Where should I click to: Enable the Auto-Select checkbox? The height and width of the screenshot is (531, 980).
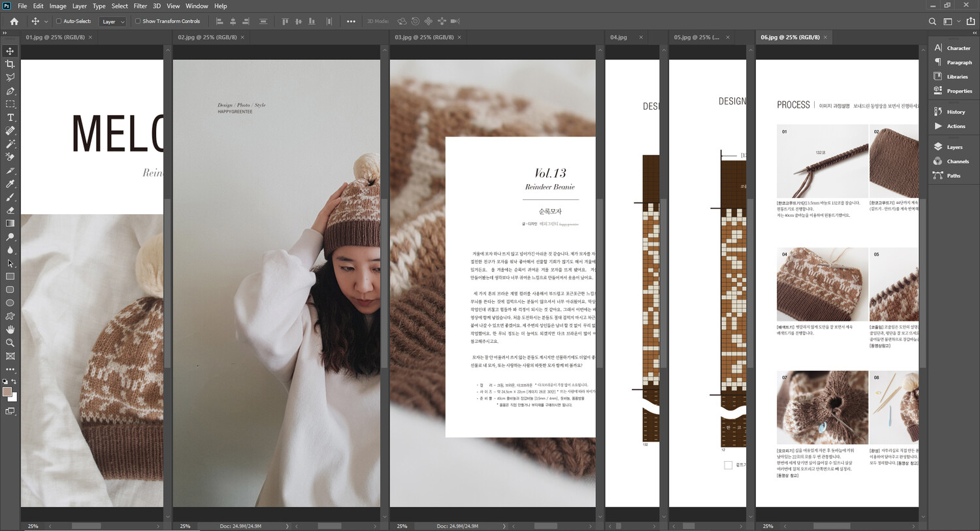(59, 22)
